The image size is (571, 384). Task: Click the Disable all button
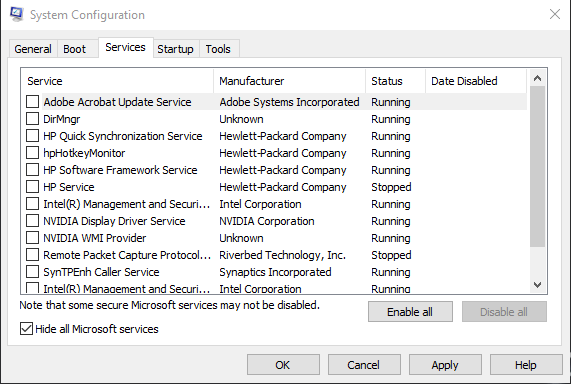pyautogui.click(x=504, y=312)
